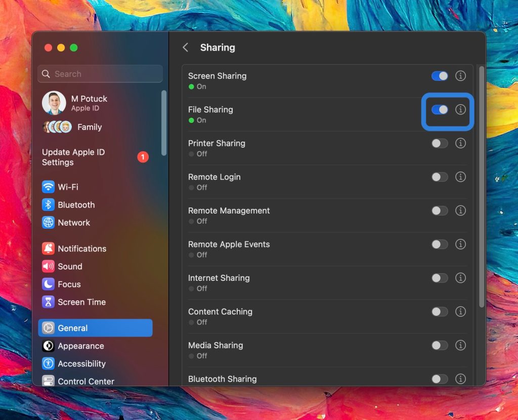Go back using the Sharing back chevron
518x420 pixels.
pyautogui.click(x=185, y=47)
